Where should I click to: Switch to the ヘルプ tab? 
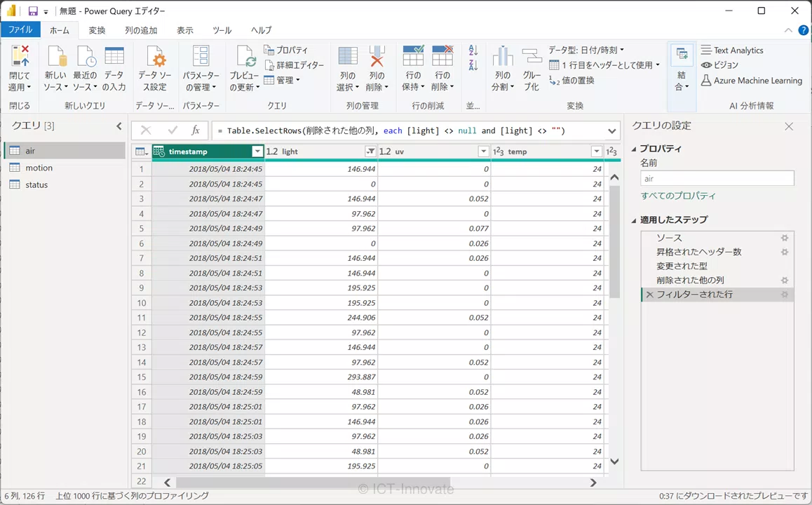(x=261, y=30)
